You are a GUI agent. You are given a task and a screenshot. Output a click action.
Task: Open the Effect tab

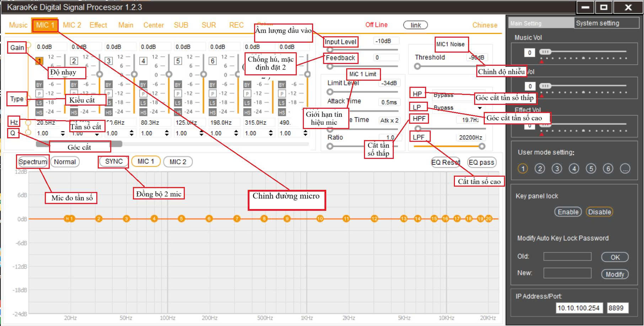point(98,25)
